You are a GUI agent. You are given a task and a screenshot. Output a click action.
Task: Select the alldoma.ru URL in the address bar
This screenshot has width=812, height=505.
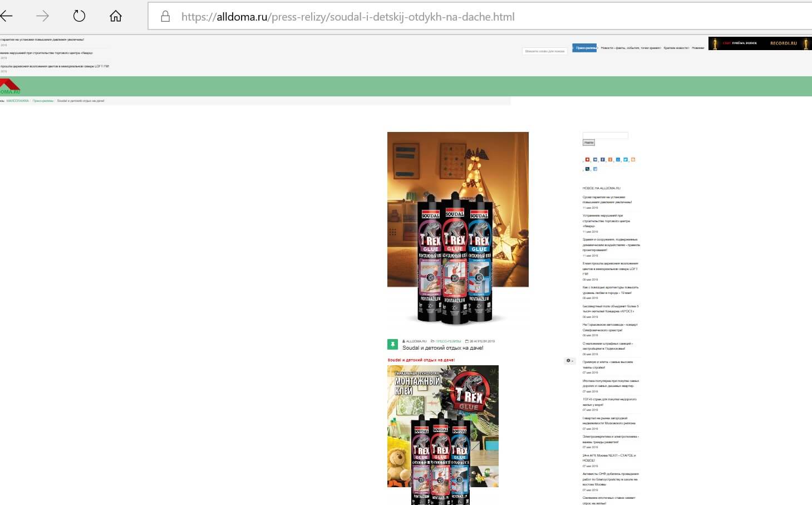(x=348, y=17)
